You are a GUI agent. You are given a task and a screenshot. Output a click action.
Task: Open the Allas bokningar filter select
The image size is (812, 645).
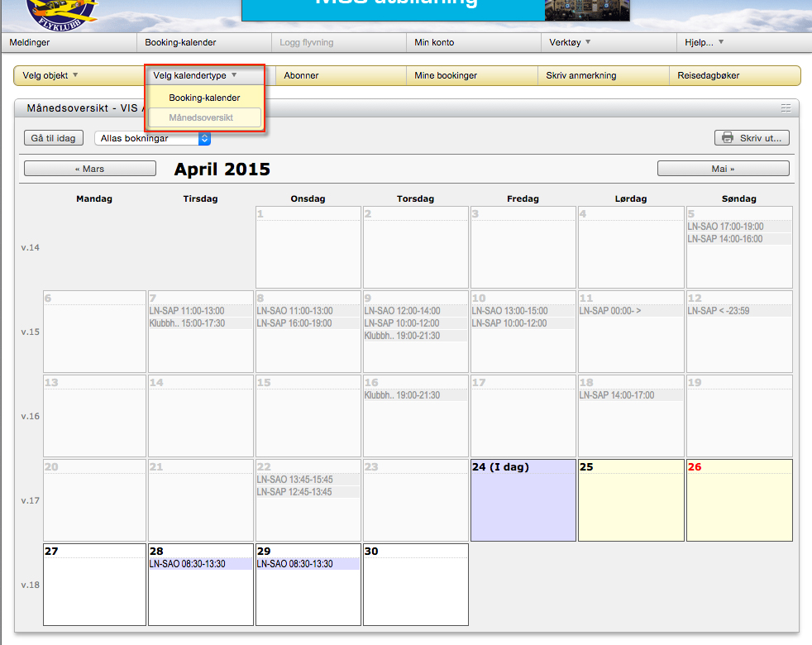pyautogui.click(x=152, y=138)
